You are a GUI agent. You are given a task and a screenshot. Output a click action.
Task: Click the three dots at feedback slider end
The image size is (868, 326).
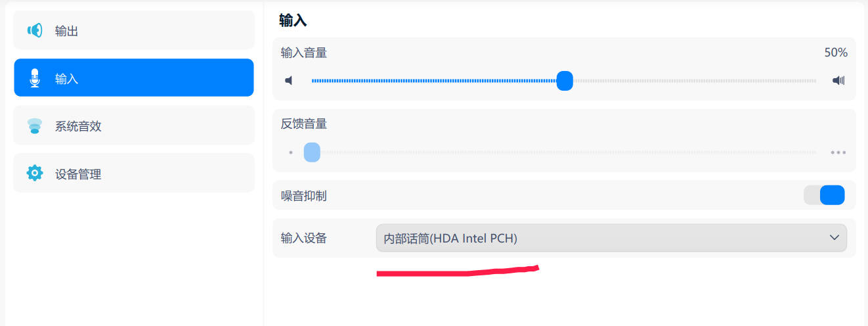point(838,152)
